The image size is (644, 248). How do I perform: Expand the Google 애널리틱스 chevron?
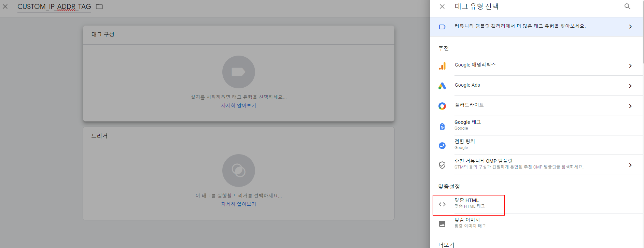click(630, 66)
